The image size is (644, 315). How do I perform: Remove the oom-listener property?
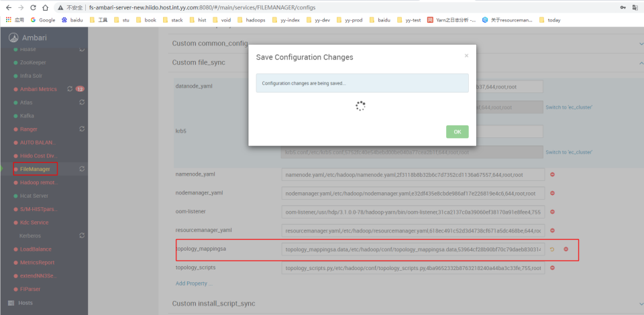click(x=553, y=212)
